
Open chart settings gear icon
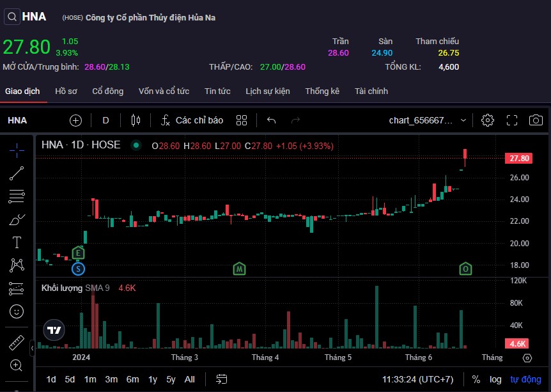pos(488,120)
